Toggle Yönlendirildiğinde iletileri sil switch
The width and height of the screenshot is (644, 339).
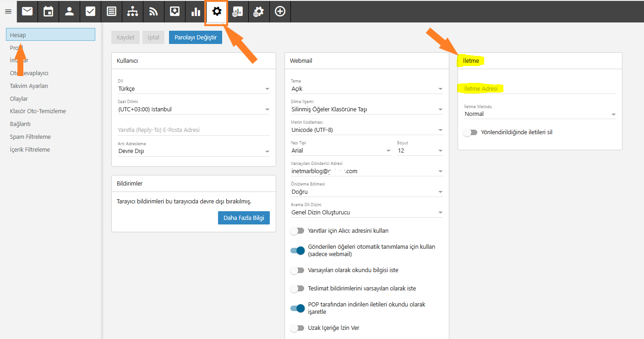pos(470,132)
